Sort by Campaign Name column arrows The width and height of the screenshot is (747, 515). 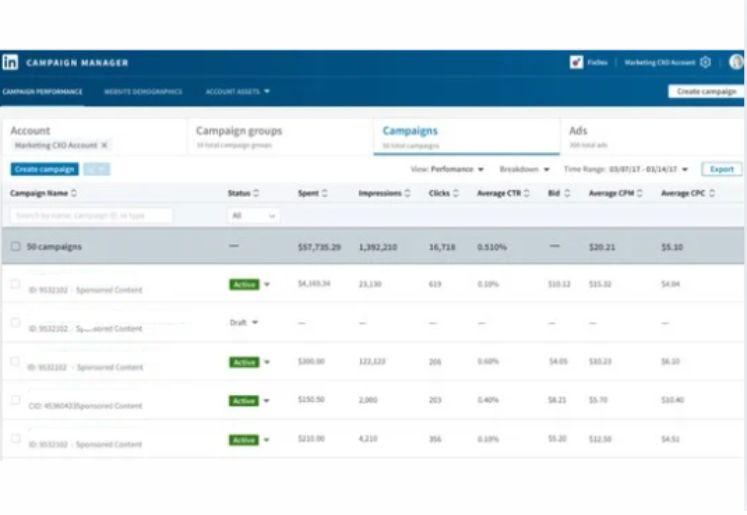tap(74, 193)
